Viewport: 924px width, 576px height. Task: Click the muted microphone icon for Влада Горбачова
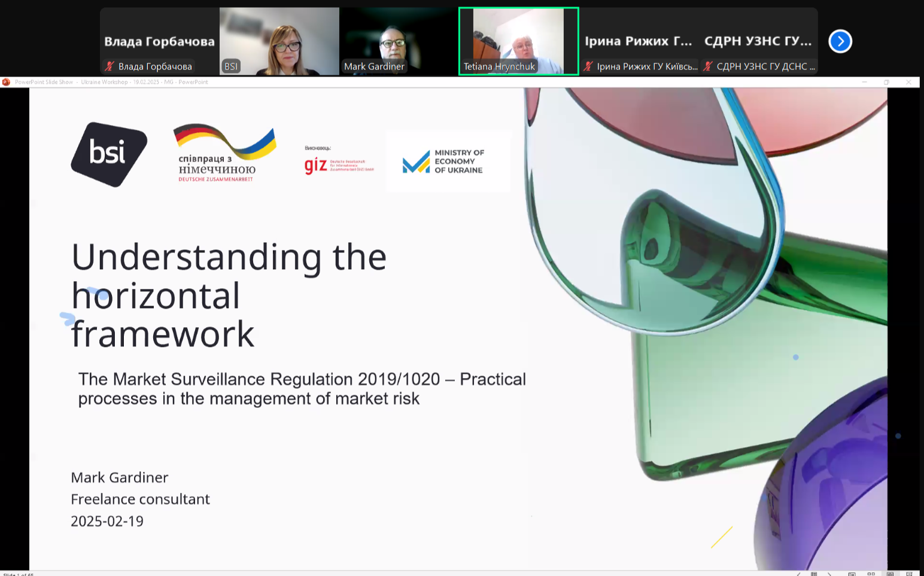coord(110,66)
